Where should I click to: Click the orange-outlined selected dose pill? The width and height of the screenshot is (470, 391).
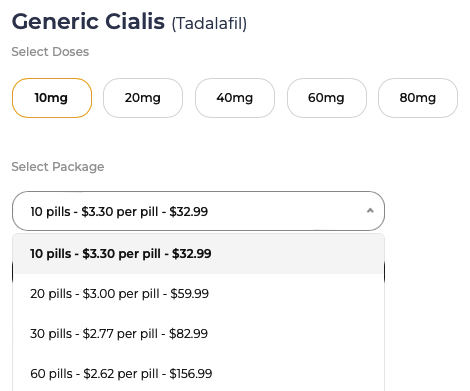[52, 98]
